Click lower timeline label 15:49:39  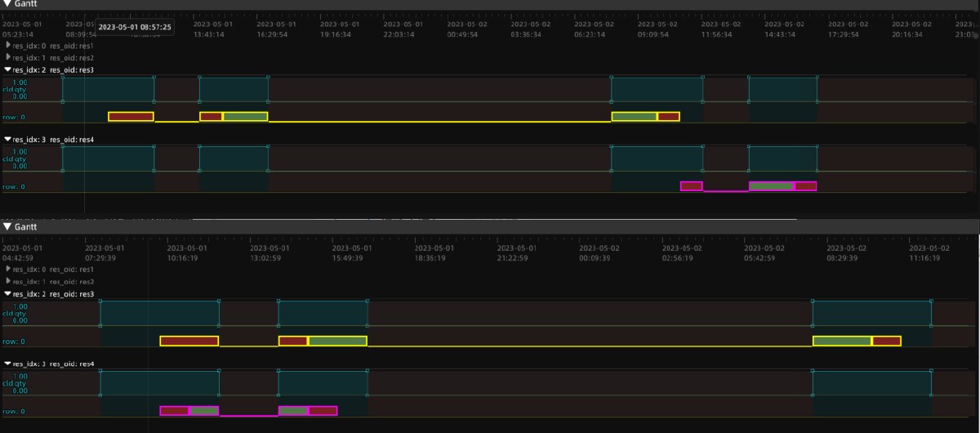[x=348, y=257]
